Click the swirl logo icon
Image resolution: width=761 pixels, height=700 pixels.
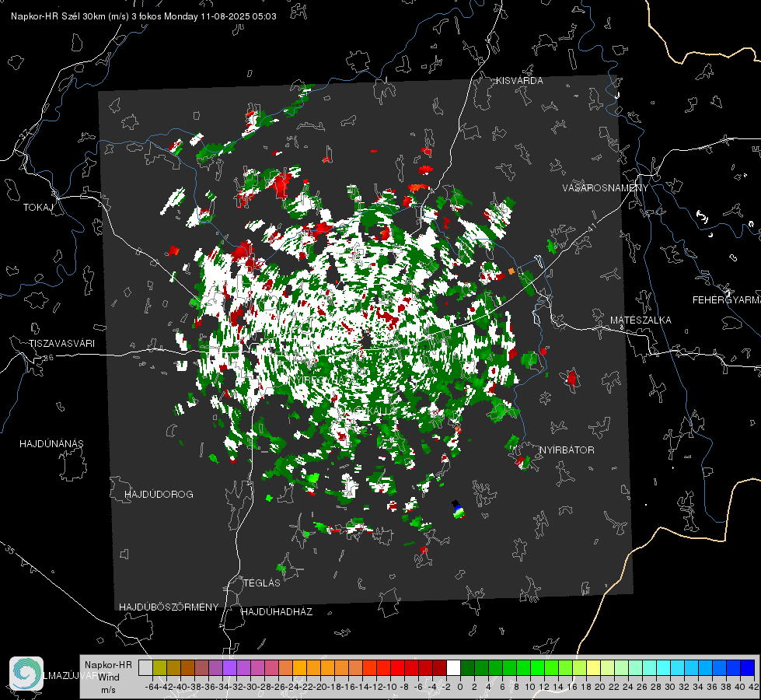26,674
